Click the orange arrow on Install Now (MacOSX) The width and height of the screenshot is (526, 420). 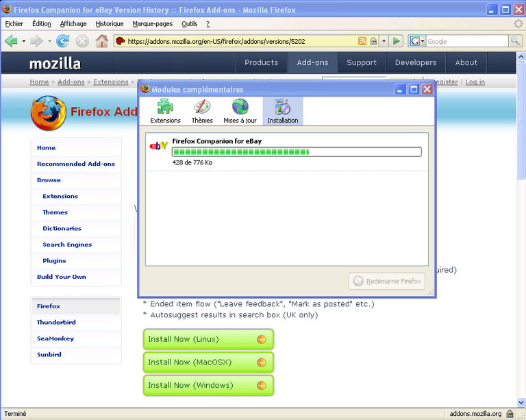[262, 362]
